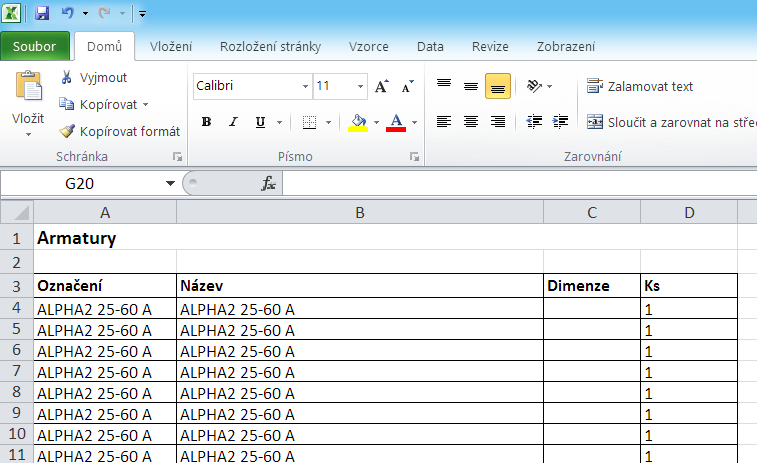Align text left
The height and width of the screenshot is (463, 757).
(x=444, y=122)
